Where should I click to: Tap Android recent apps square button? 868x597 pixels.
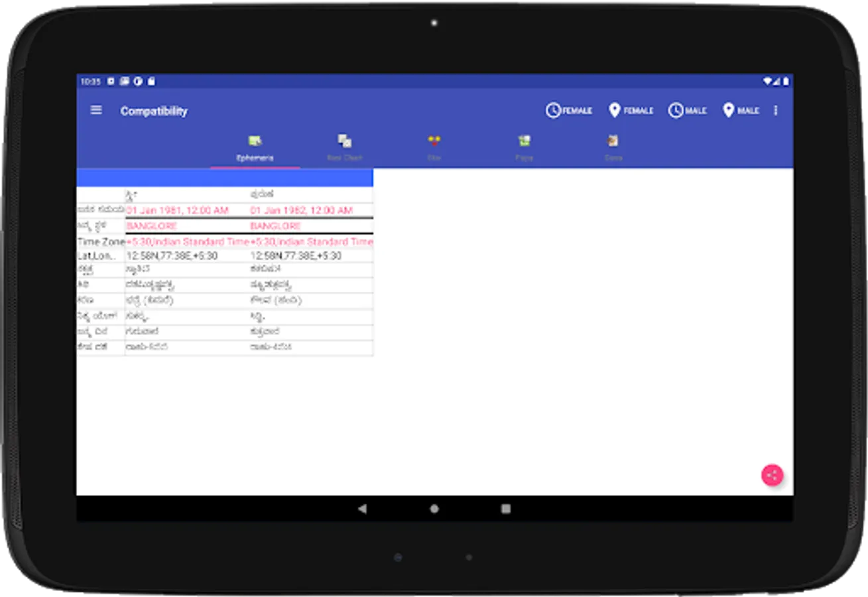[x=506, y=509]
